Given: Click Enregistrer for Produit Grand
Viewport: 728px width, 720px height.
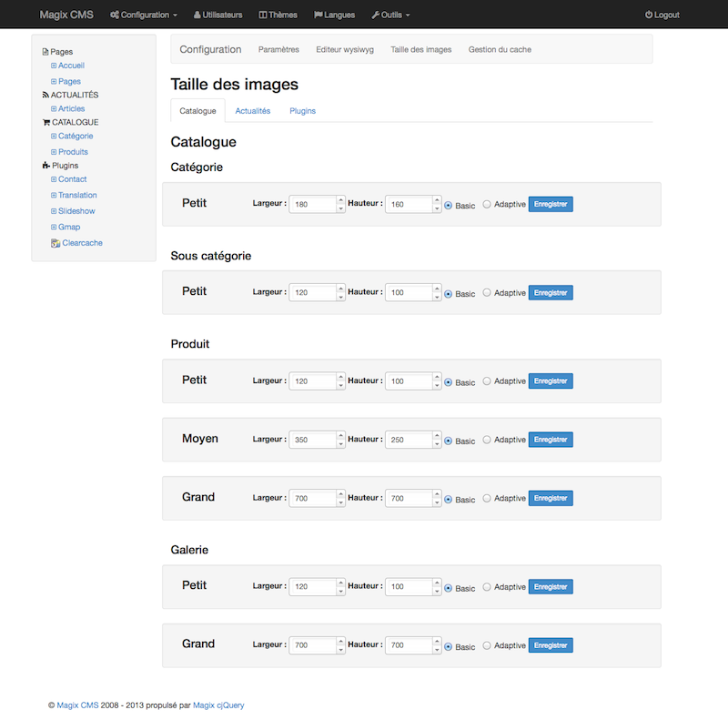Looking at the screenshot, I should pyautogui.click(x=551, y=498).
